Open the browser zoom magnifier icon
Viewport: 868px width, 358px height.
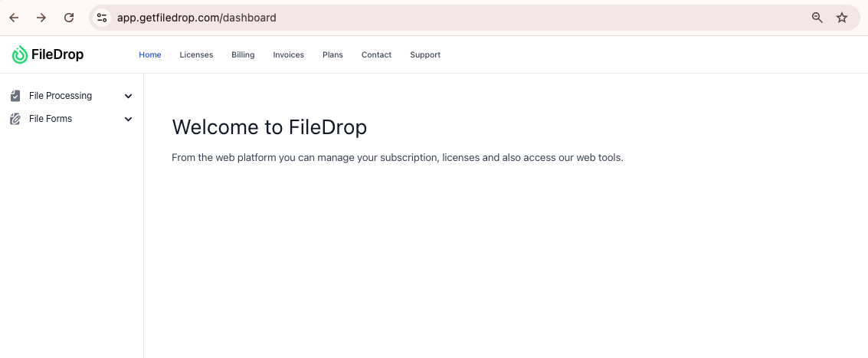click(x=817, y=18)
